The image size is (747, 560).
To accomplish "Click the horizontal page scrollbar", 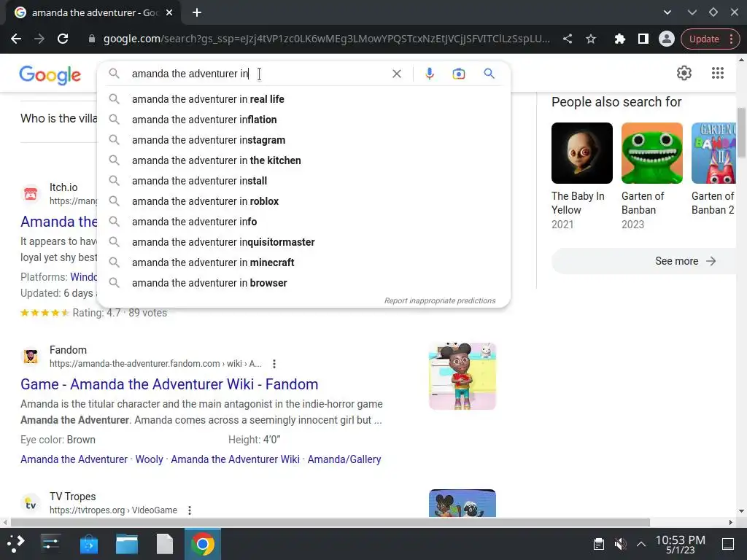I will click(330, 522).
